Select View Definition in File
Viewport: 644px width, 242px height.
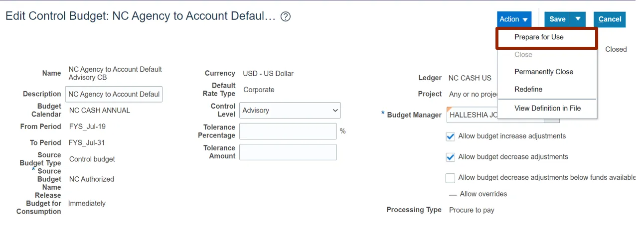pos(547,108)
